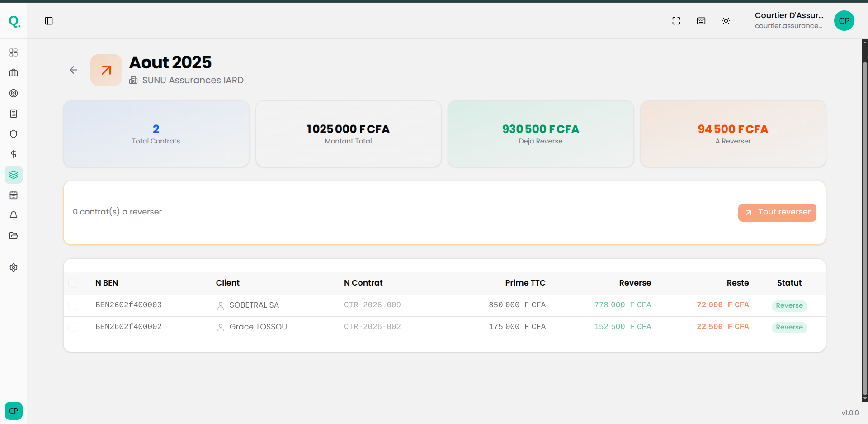Click the Tout reverser button
This screenshot has width=868, height=424.
pyautogui.click(x=777, y=212)
